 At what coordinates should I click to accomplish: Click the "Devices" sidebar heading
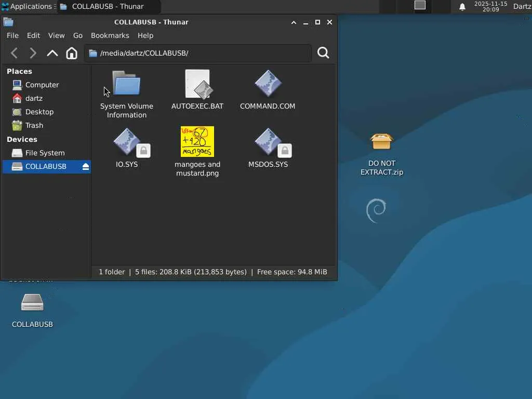[x=22, y=139]
